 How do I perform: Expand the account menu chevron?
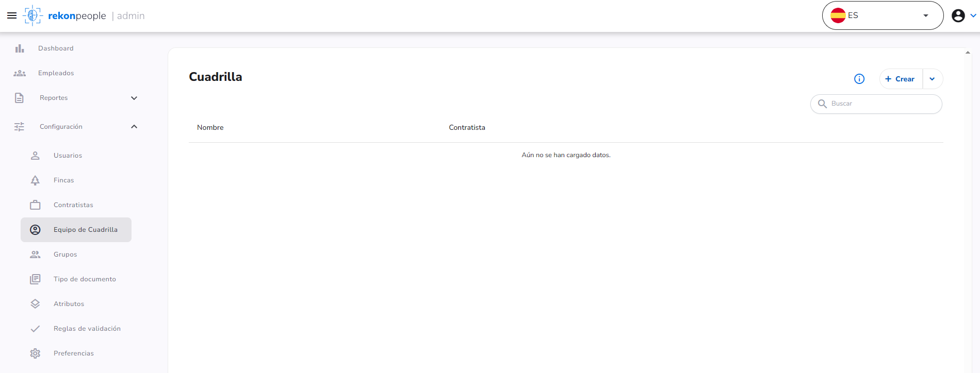click(x=973, y=15)
